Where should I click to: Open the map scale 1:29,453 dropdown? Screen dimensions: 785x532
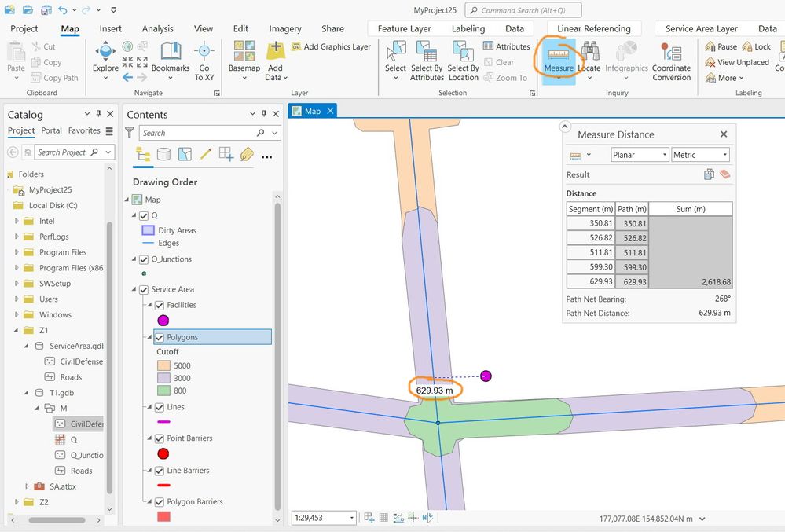coord(351,518)
